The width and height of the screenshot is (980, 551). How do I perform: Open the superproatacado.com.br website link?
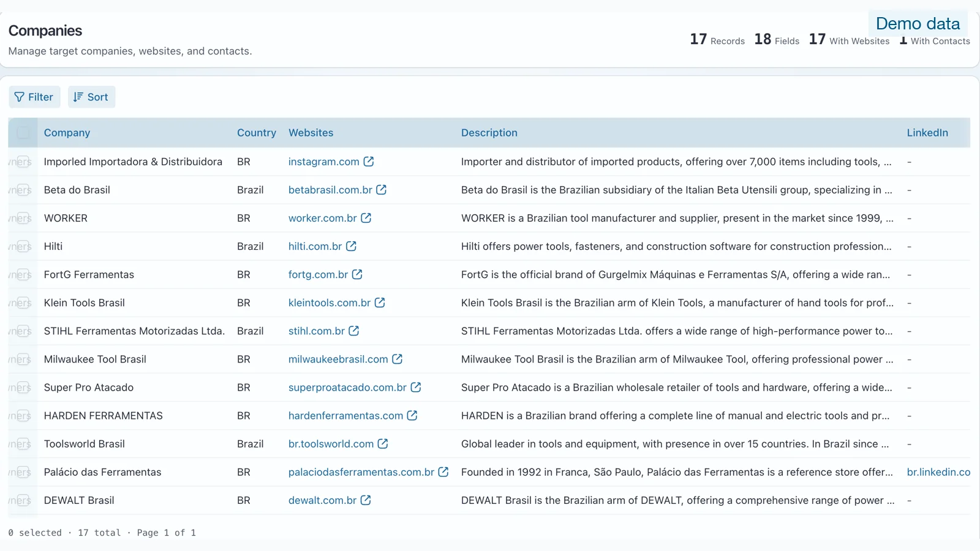tap(347, 387)
